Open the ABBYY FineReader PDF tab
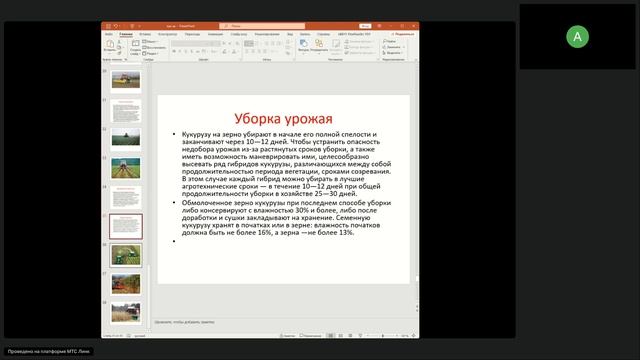Viewport: 640px width, 360px height. click(354, 34)
